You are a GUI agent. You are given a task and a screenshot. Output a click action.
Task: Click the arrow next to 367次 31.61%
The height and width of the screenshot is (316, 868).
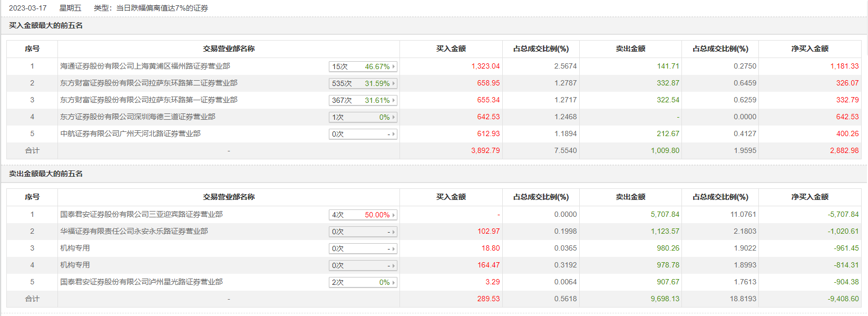point(393,100)
